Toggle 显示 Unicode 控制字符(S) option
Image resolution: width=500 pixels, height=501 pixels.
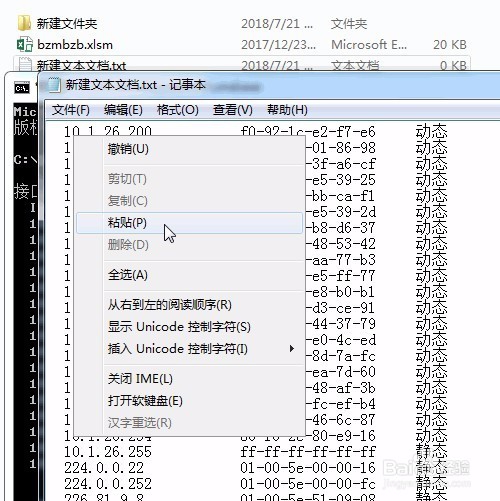pos(189,327)
